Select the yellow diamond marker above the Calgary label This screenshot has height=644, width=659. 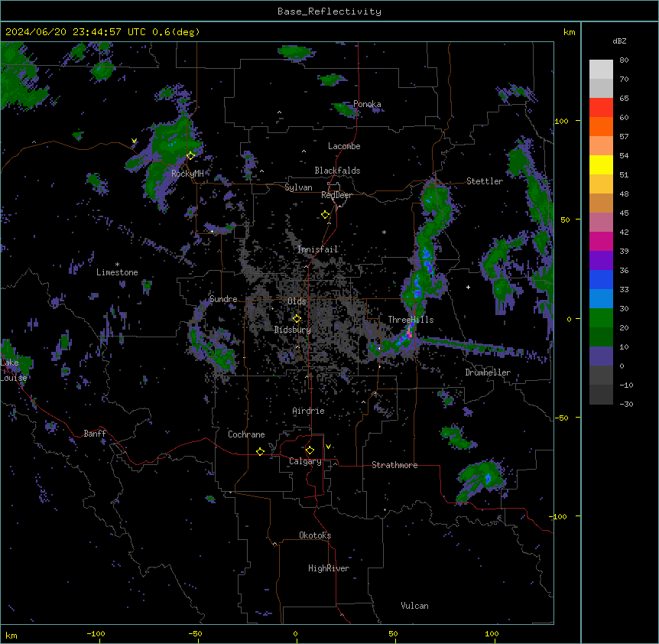click(310, 450)
